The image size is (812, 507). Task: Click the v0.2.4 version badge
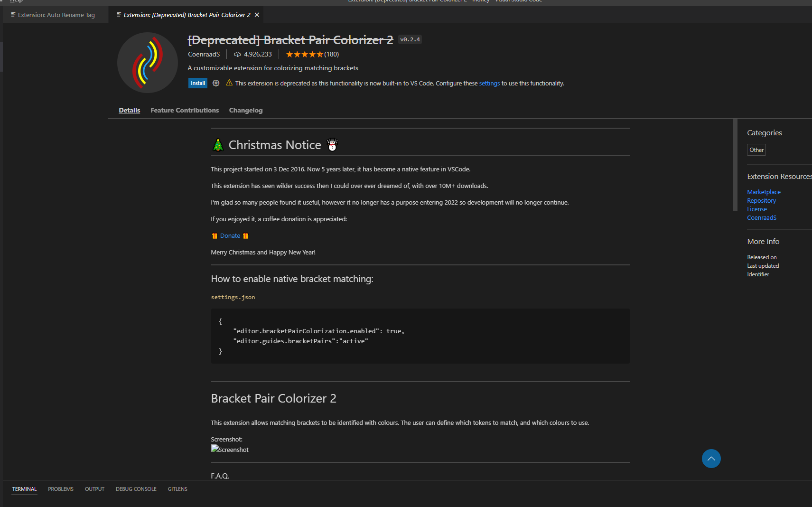(x=410, y=39)
